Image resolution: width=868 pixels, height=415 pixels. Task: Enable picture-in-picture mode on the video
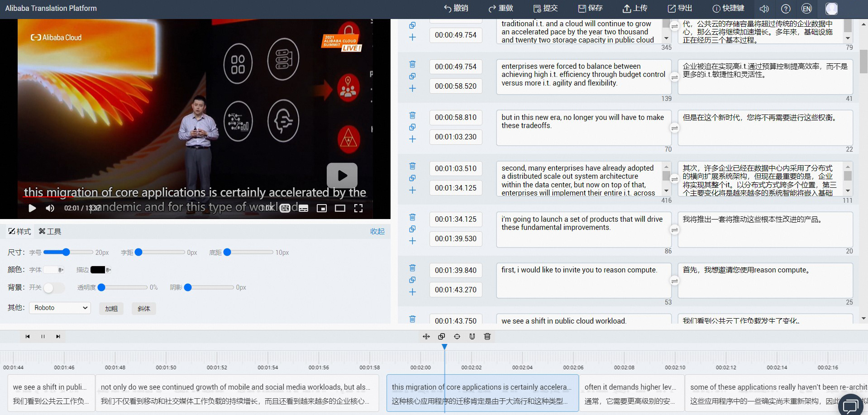click(x=322, y=208)
